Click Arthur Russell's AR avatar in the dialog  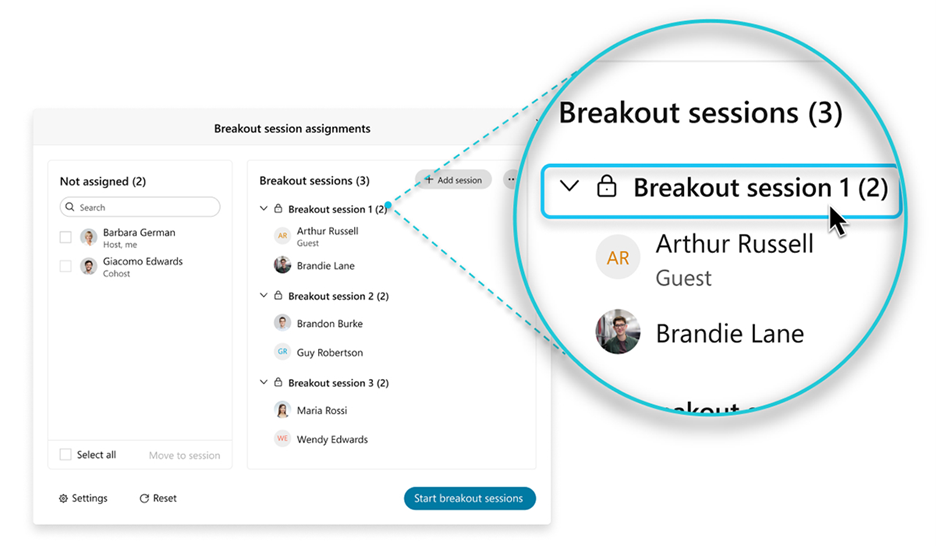282,236
